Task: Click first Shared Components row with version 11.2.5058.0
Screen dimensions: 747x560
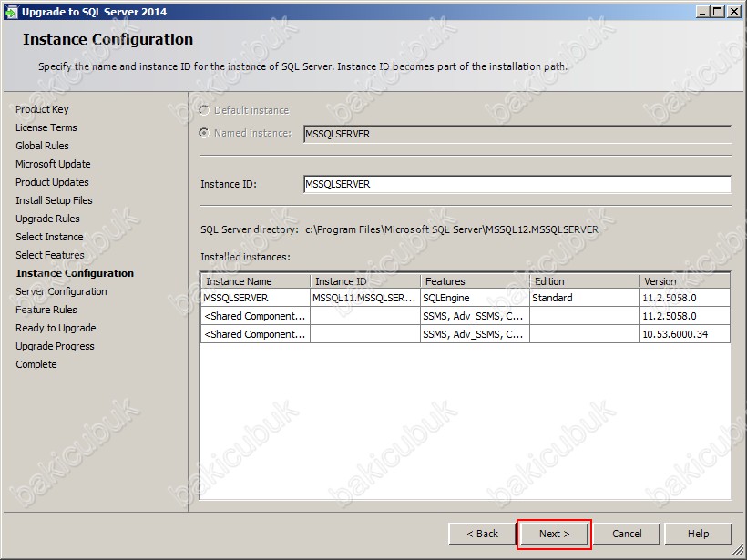Action: [x=466, y=316]
